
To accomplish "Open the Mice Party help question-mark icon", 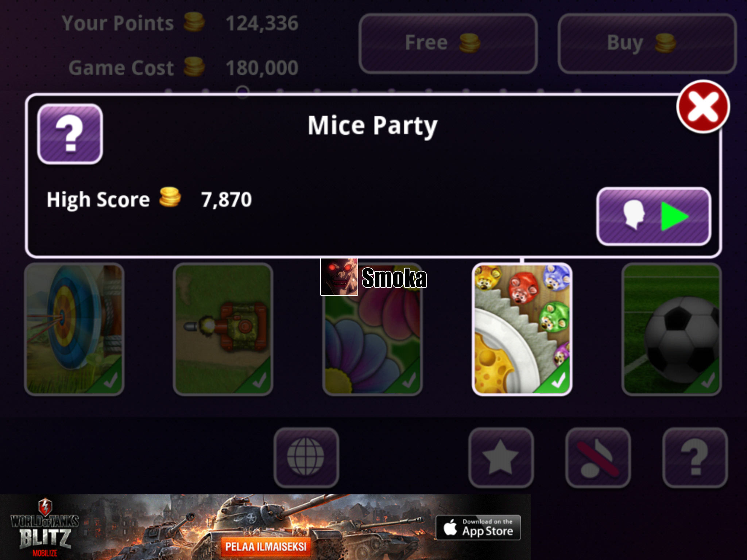I will pos(70,134).
